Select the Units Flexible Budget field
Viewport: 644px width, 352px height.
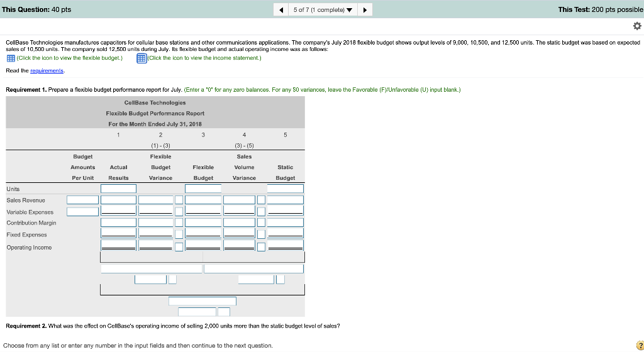click(x=203, y=189)
